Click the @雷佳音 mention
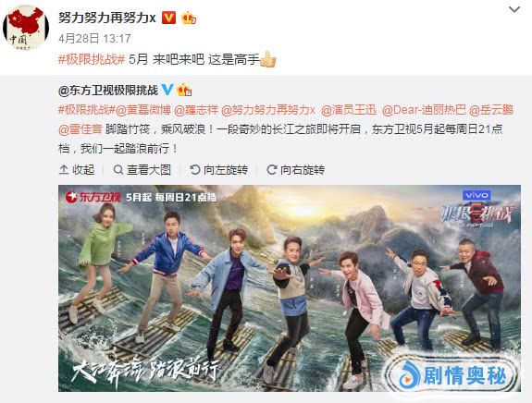 [x=80, y=129]
